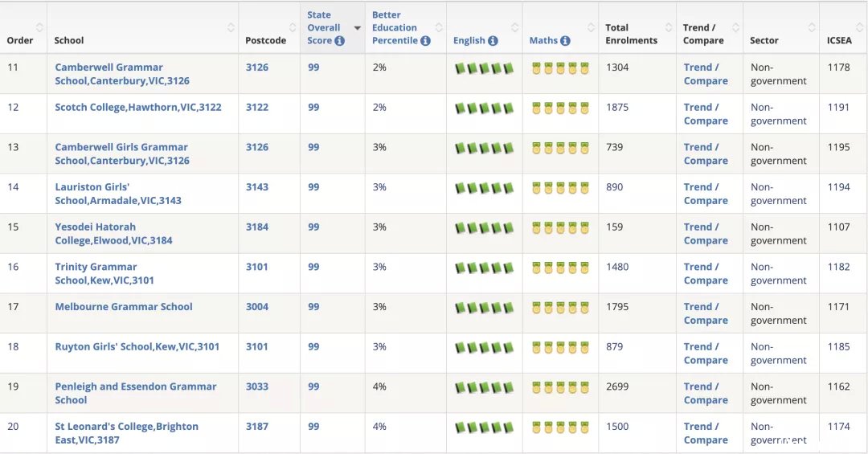Image resolution: width=868 pixels, height=454 pixels.
Task: Select ICSEA value 1107
Action: [838, 227]
